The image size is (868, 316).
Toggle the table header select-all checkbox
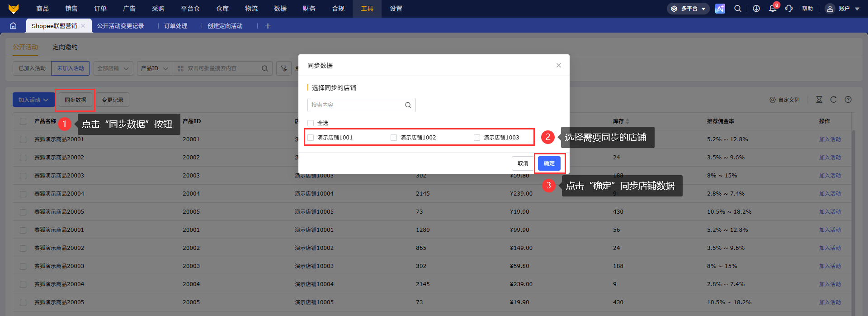[23, 121]
